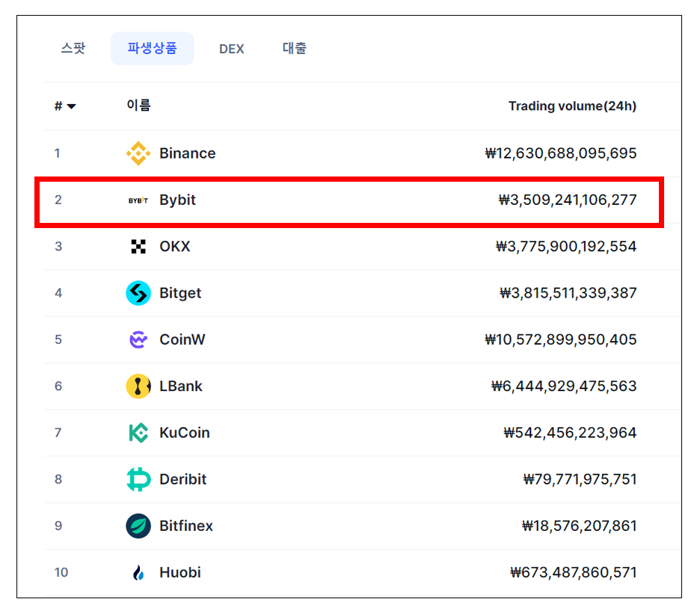700x611 pixels.
Task: Open the KuCoin exchange link
Action: point(185,432)
